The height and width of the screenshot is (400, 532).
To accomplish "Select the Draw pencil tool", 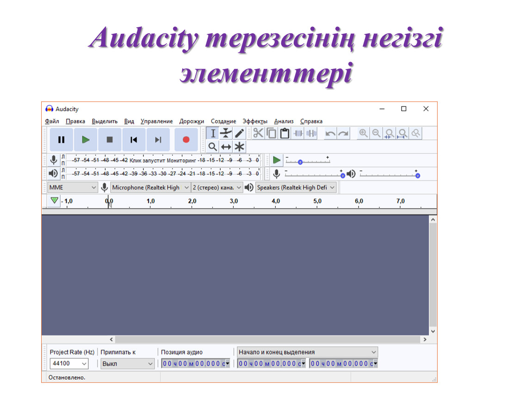I will 239,133.
